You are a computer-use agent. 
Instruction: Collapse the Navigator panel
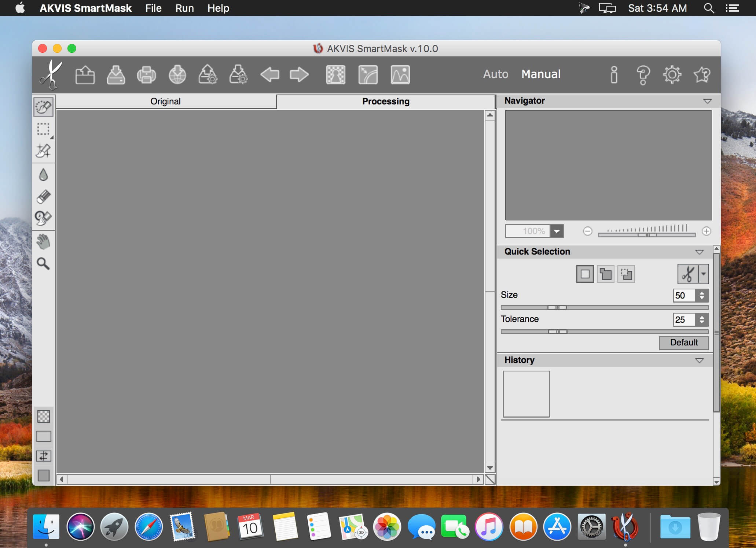(707, 101)
